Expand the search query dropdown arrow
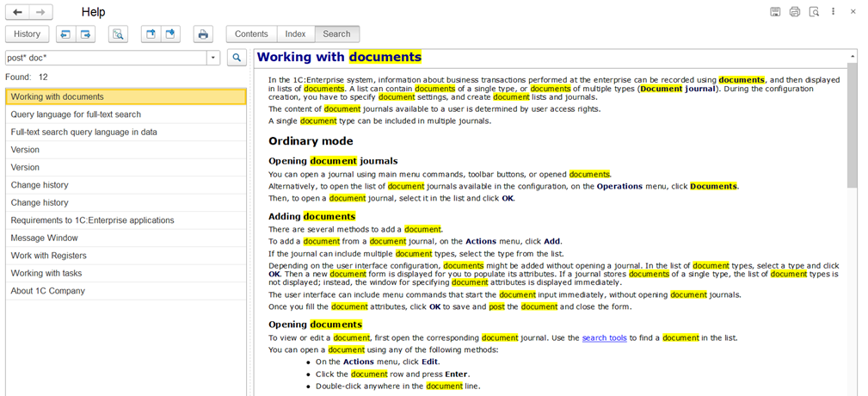The height and width of the screenshot is (396, 868). tap(212, 58)
